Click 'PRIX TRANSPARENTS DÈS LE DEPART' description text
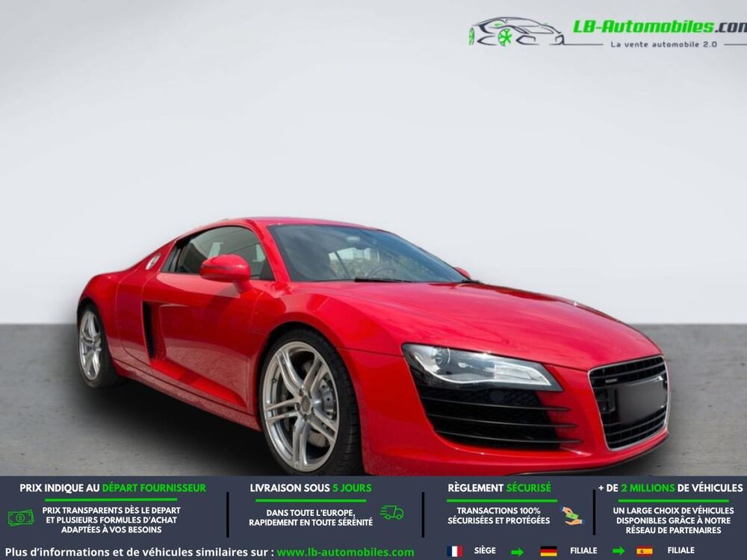 pos(111,520)
